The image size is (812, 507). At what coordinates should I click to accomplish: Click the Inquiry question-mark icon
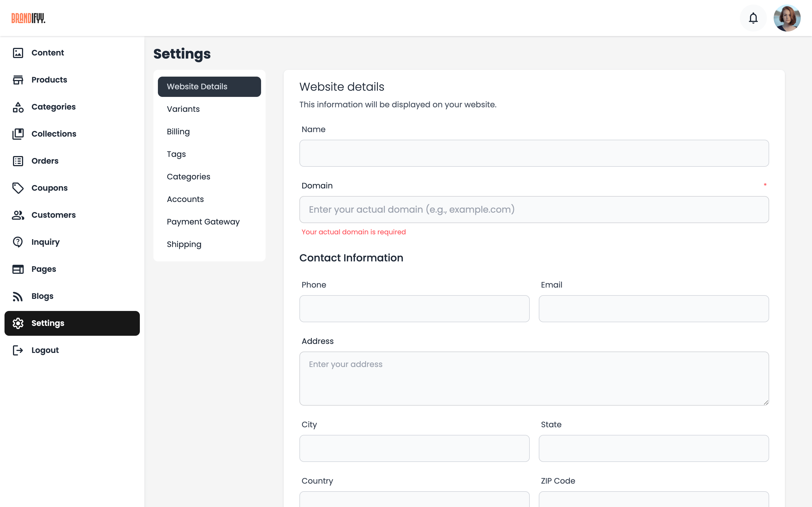click(x=18, y=242)
